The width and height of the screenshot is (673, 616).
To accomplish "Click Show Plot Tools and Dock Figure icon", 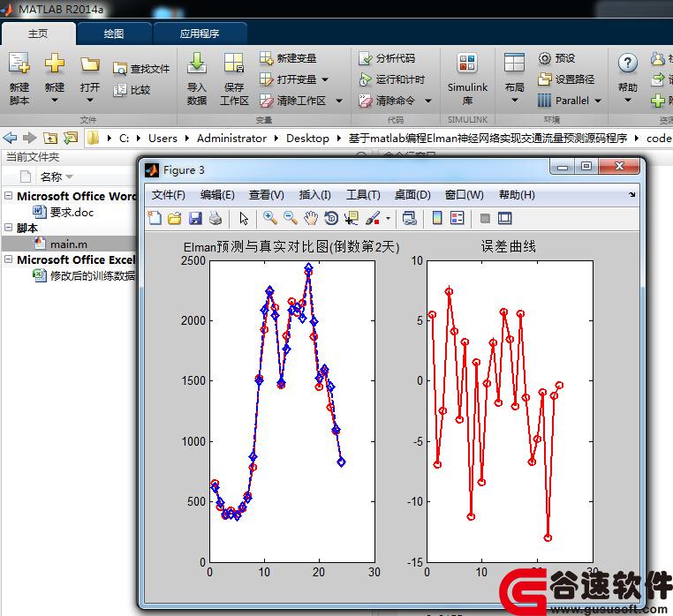I will tap(505, 218).
